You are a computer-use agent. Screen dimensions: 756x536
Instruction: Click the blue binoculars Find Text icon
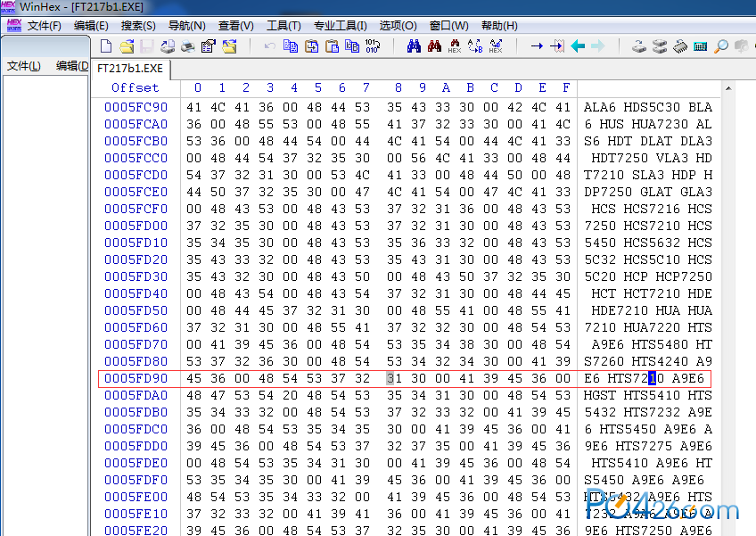[x=414, y=46]
